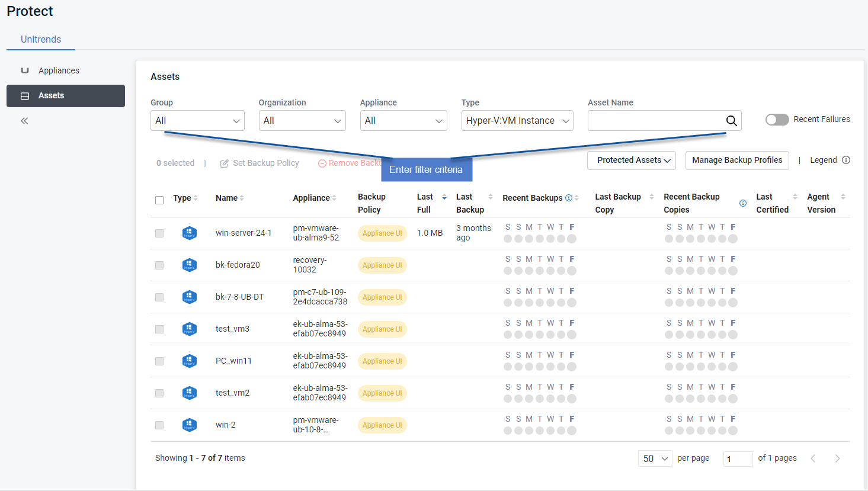Image resolution: width=868 pixels, height=491 pixels.
Task: Click Friday backup dot for win-server-24-1 Recent Backups
Action: click(572, 239)
